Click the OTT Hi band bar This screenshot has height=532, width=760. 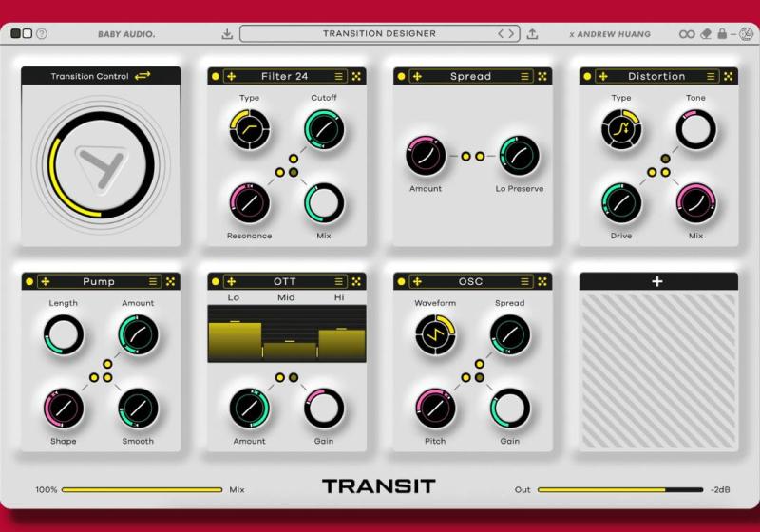(342, 345)
